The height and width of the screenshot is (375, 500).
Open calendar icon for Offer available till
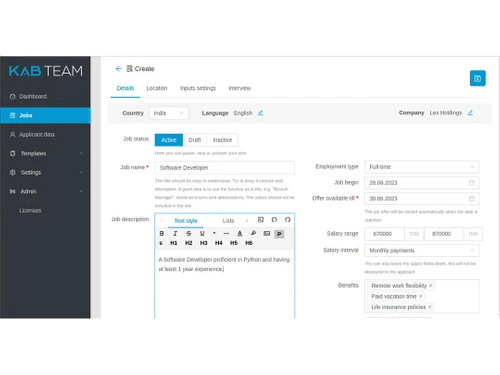(x=472, y=199)
